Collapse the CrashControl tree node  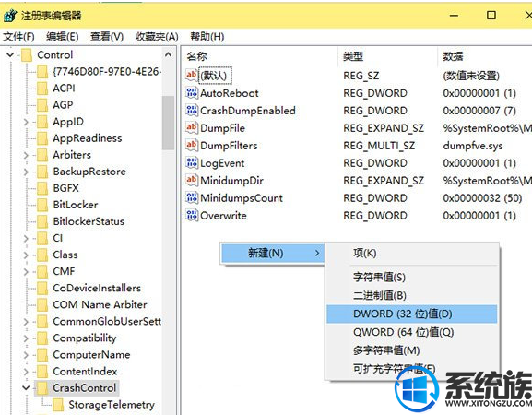click(26, 387)
